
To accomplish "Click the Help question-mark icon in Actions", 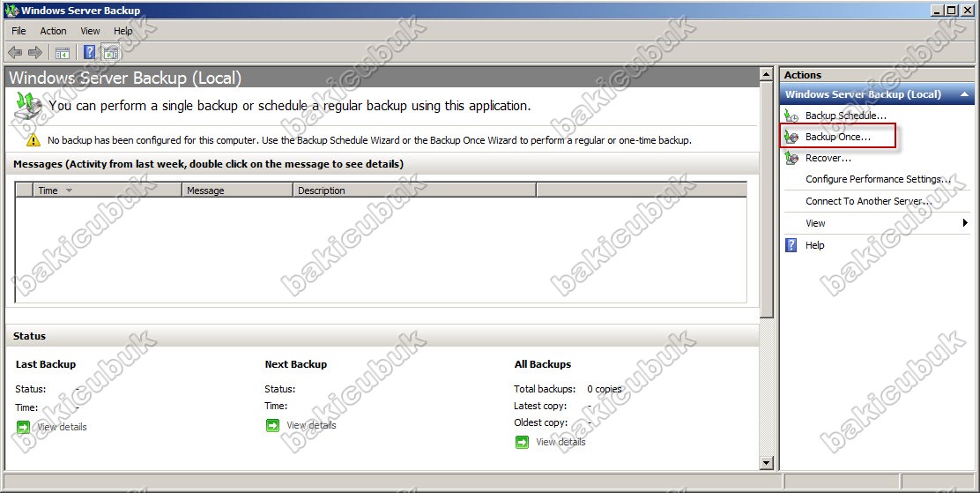I will [x=791, y=244].
